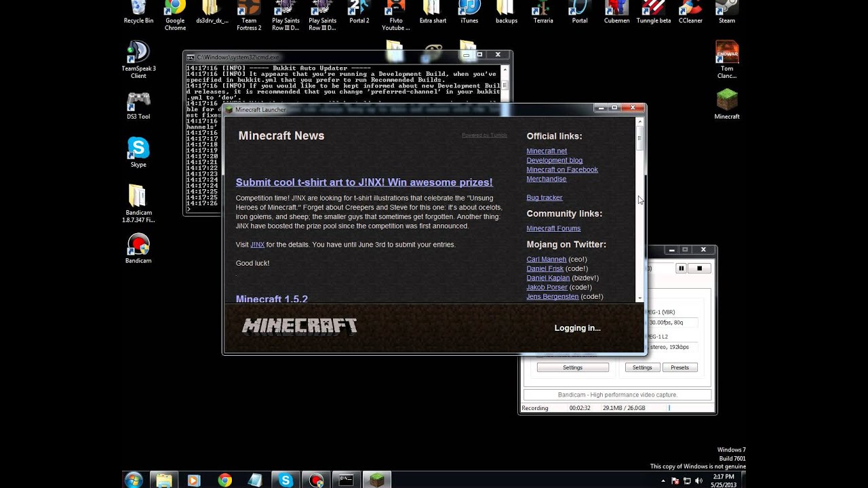Switch to Skype on the taskbar
This screenshot has width=868, height=488.
point(285,480)
